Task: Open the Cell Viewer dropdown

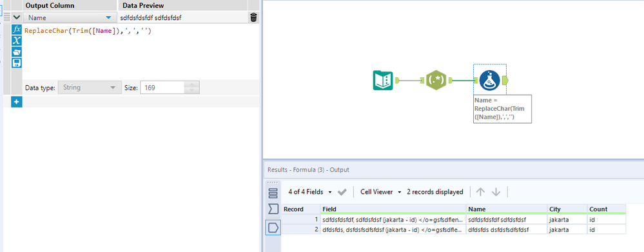Action: coord(381,191)
